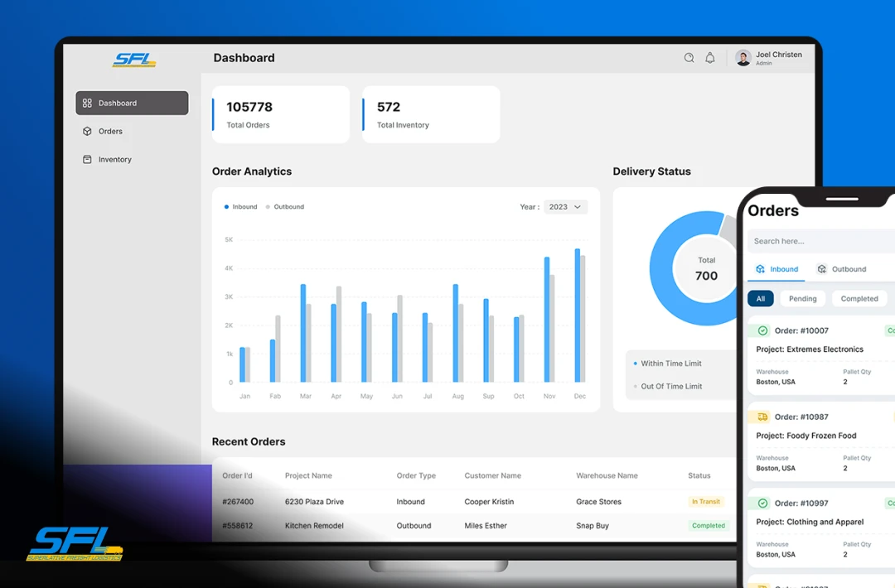Click Project: Foody Frozen Food text
895x588 pixels.
tap(806, 436)
